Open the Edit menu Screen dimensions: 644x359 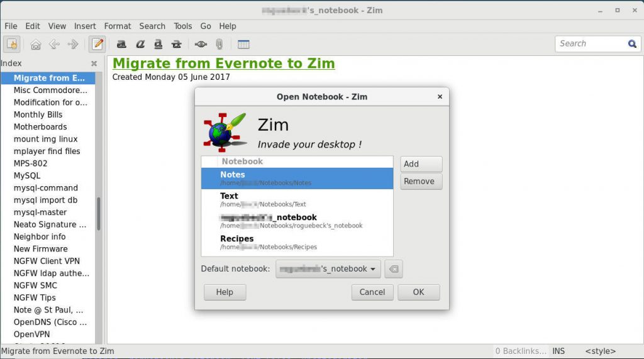[33, 26]
